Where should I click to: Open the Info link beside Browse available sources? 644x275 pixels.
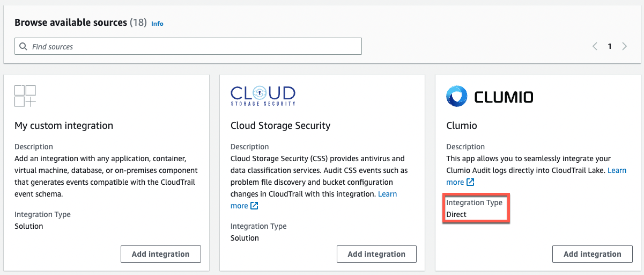[x=157, y=24]
